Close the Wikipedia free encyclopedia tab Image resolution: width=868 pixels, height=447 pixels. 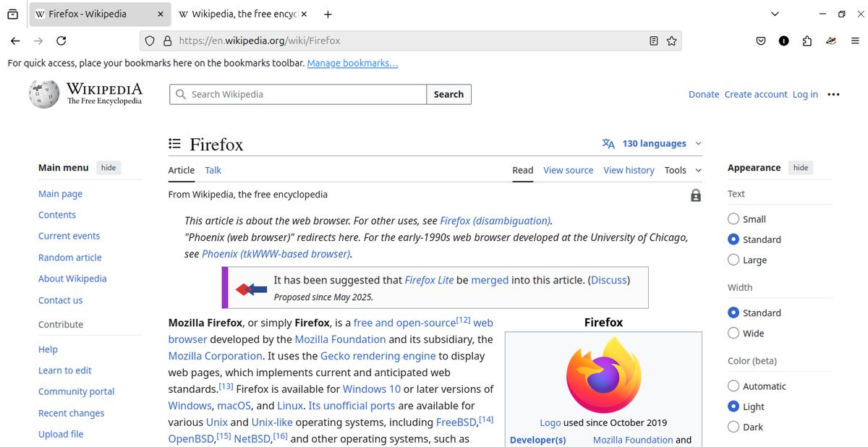pos(304,14)
